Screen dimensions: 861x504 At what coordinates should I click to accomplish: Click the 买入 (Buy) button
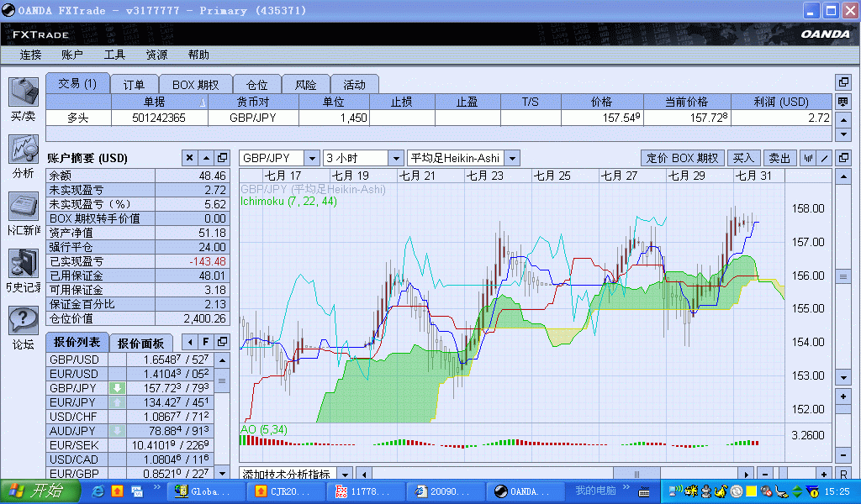743,158
